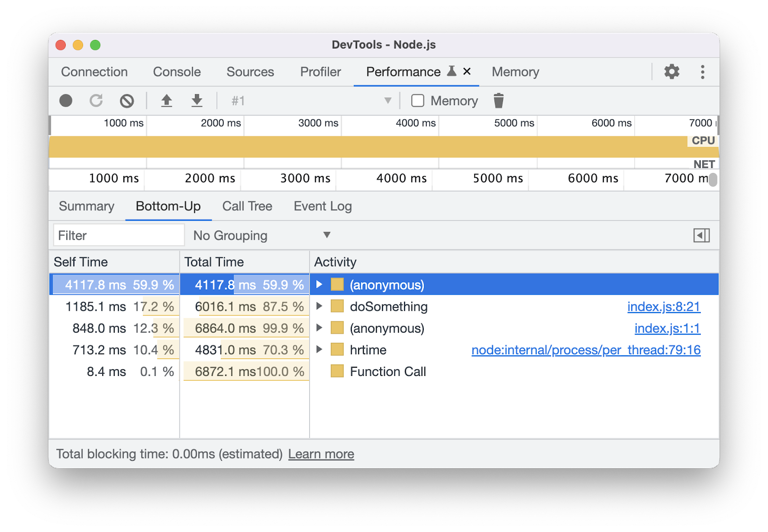The width and height of the screenshot is (768, 532).
Task: Click the yellow marker beside Function Call
Action: click(336, 371)
